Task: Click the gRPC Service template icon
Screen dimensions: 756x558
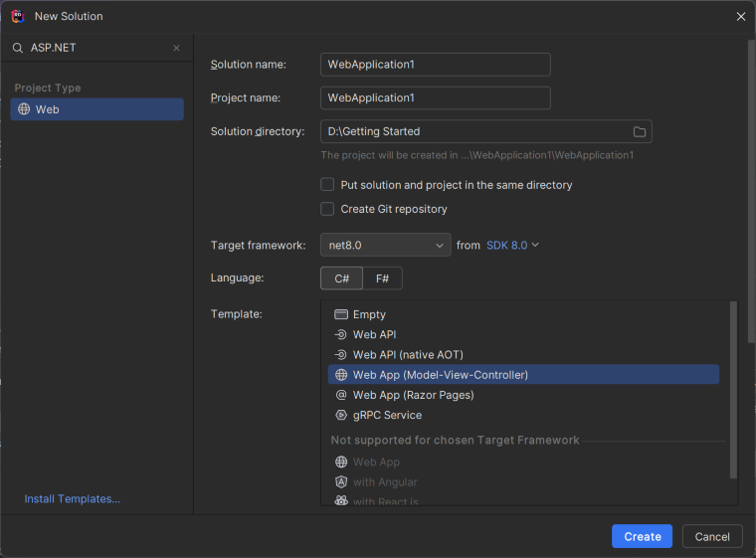Action: (341, 415)
